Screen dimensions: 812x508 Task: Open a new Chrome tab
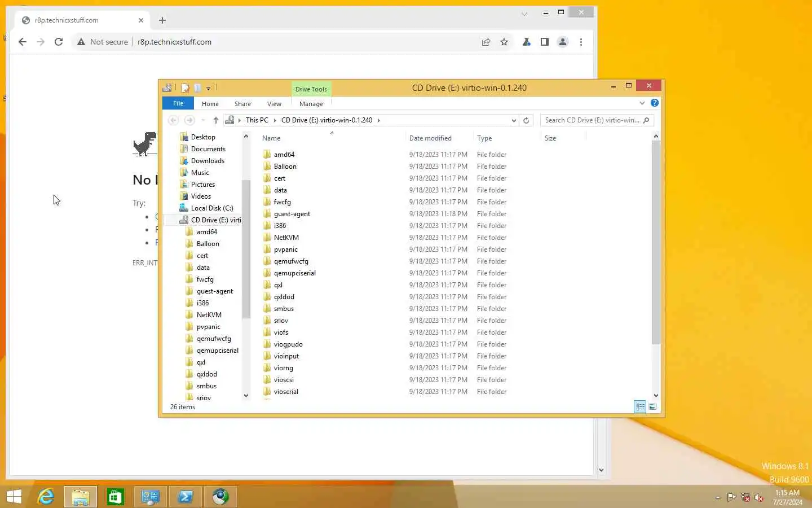point(162,20)
